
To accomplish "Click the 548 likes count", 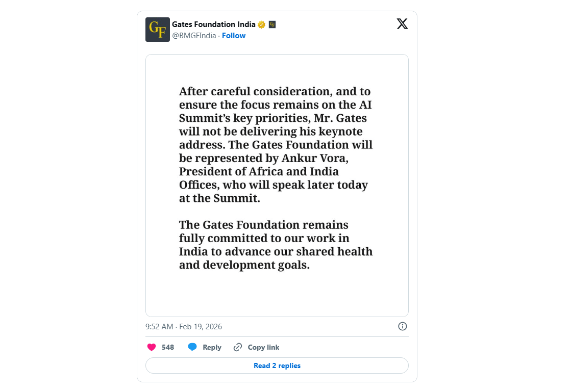I will [168, 347].
